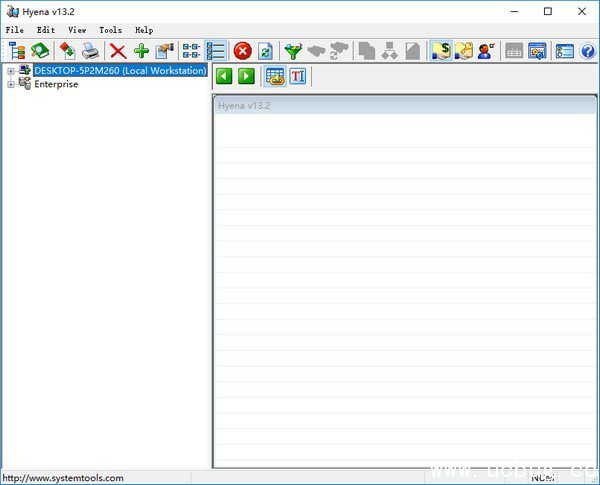Expand the DESKTOP-5P2M260 tree node
This screenshot has width=600, height=485.
(10, 71)
